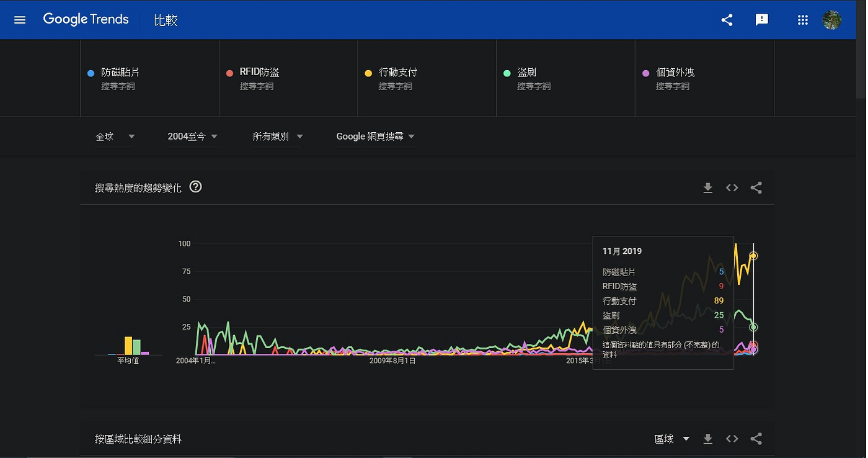Click yellow 行動支付 data point on chart
The width and height of the screenshot is (868, 458).
pyautogui.click(x=753, y=256)
